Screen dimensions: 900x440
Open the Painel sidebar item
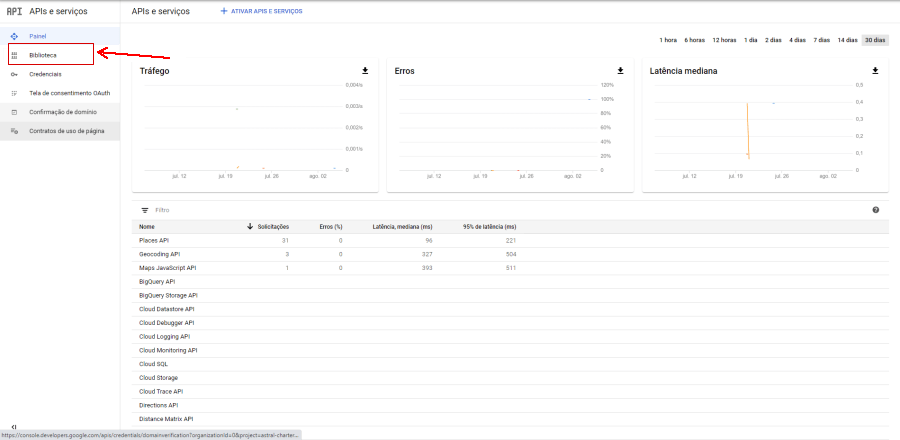point(60,36)
